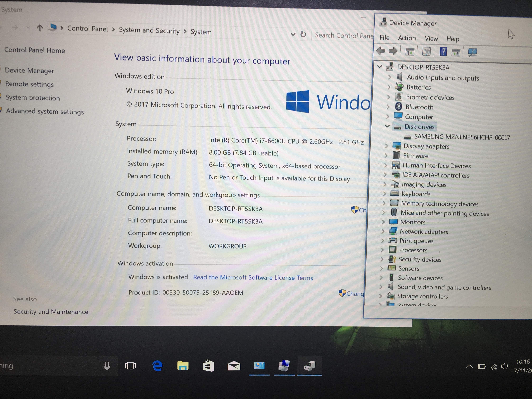The image size is (532, 399).
Task: Open File Explorer from the taskbar
Action: pyautogui.click(x=183, y=366)
